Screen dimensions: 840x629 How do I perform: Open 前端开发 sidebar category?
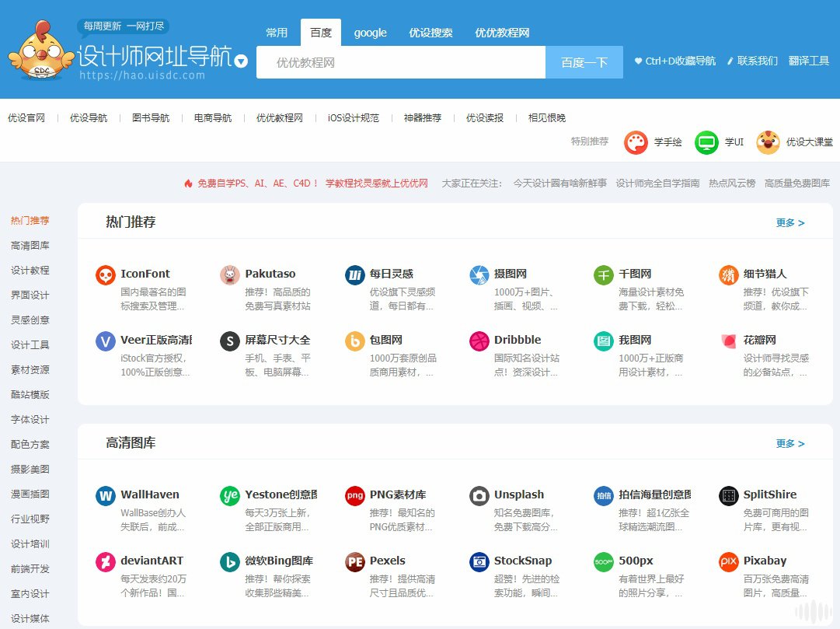pyautogui.click(x=30, y=569)
